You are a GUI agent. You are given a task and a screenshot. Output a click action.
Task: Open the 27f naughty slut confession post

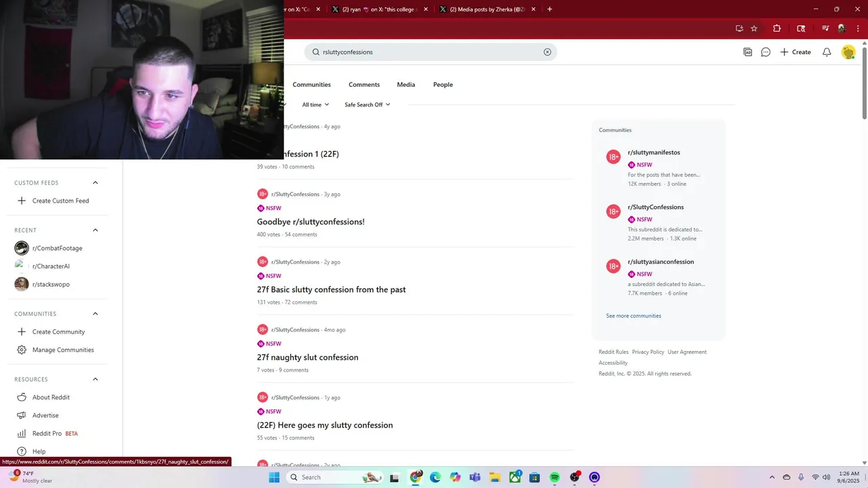pyautogui.click(x=308, y=357)
